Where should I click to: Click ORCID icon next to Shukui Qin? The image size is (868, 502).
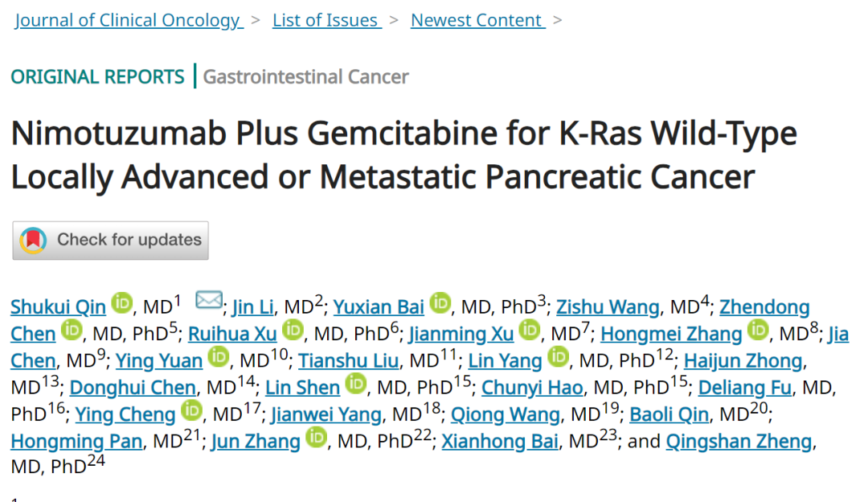click(122, 304)
